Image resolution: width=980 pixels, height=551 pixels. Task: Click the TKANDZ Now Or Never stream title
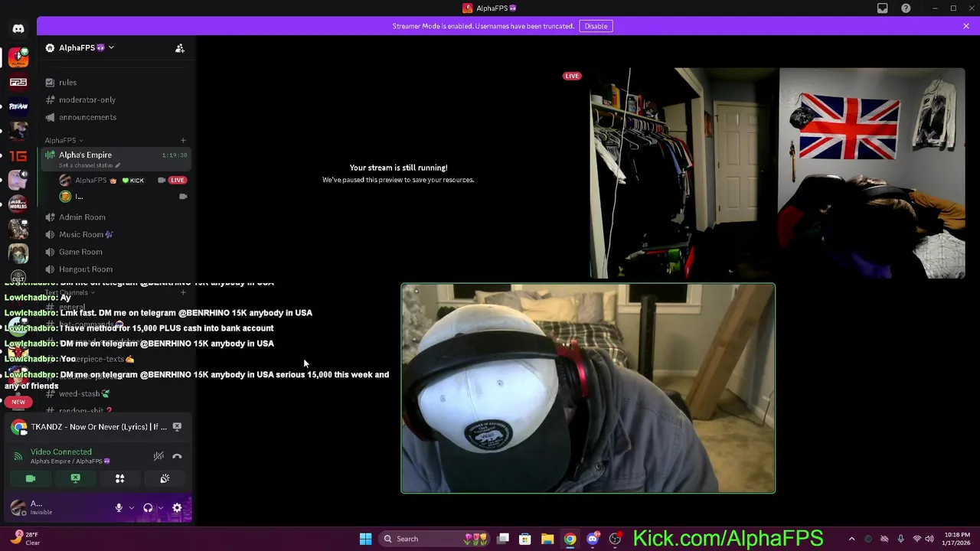99,427
